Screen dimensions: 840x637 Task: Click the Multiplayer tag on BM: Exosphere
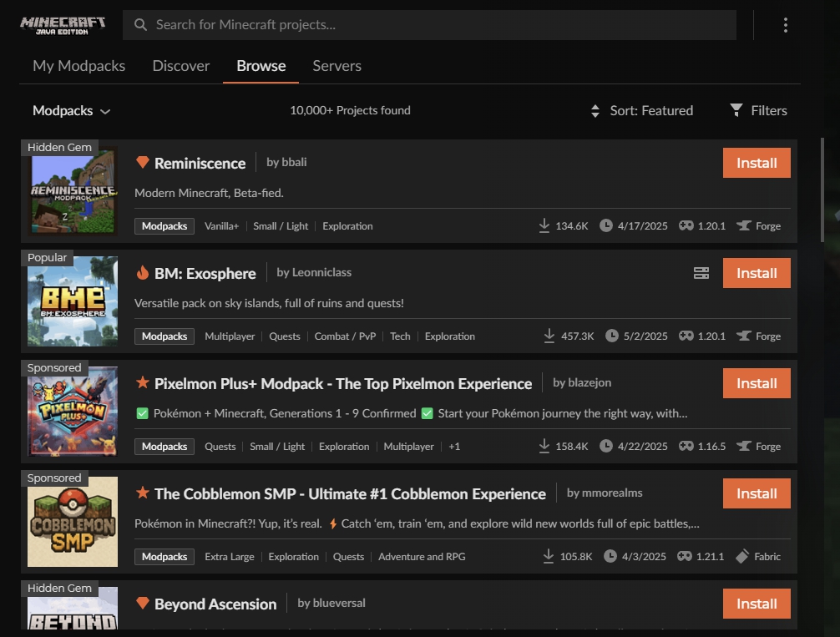[230, 336]
